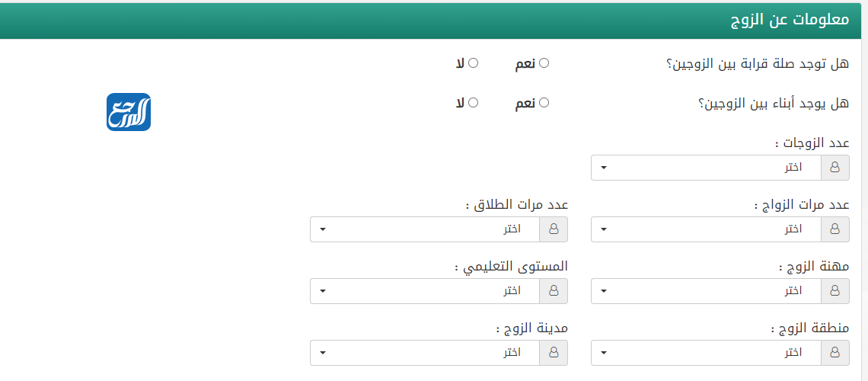Click the user icon beside عدد مرات الطلاق

pyautogui.click(x=554, y=229)
